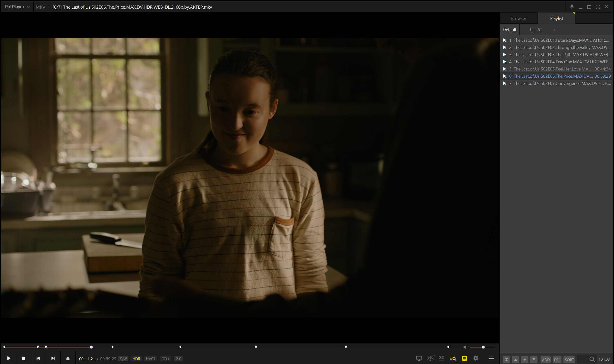
Task: Click the playlist DEL button
Action: tap(557, 360)
